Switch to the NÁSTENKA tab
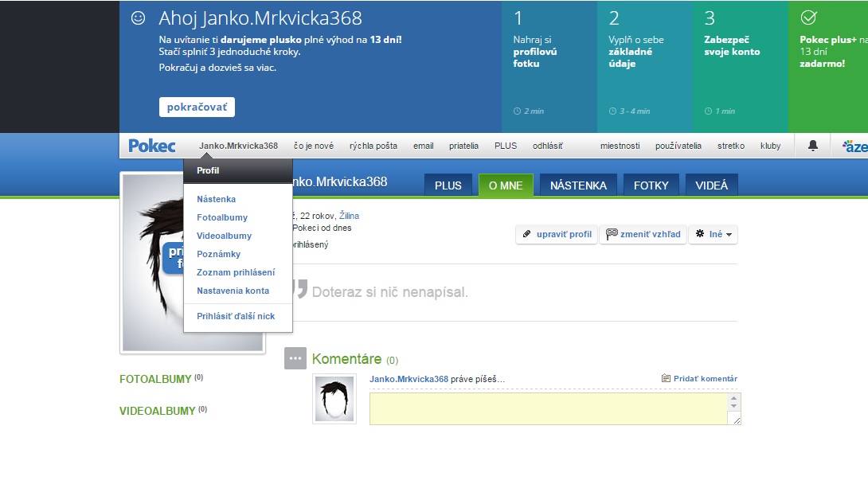868x492 pixels. tap(578, 185)
